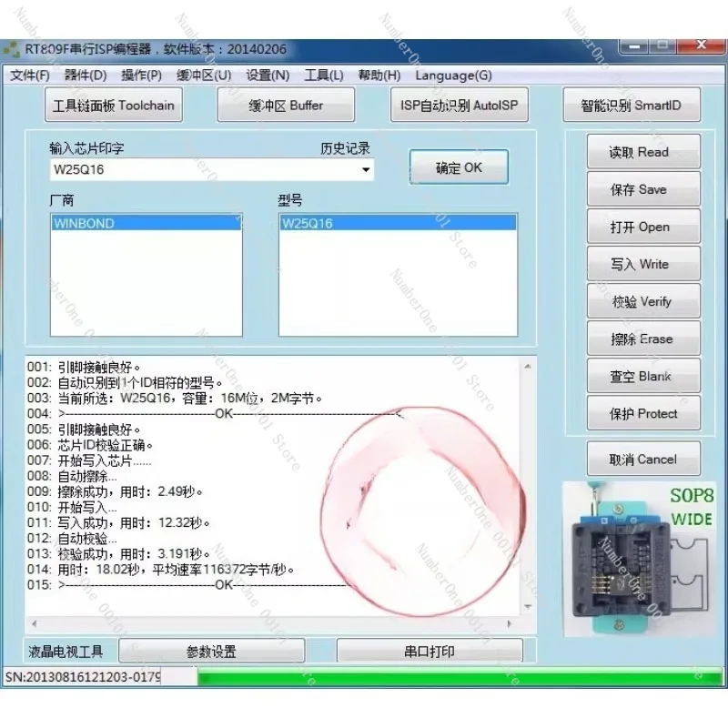Image resolution: width=728 pixels, height=728 pixels.
Task: Click the SN:20130816121203-0179 status field
Action: point(83,676)
